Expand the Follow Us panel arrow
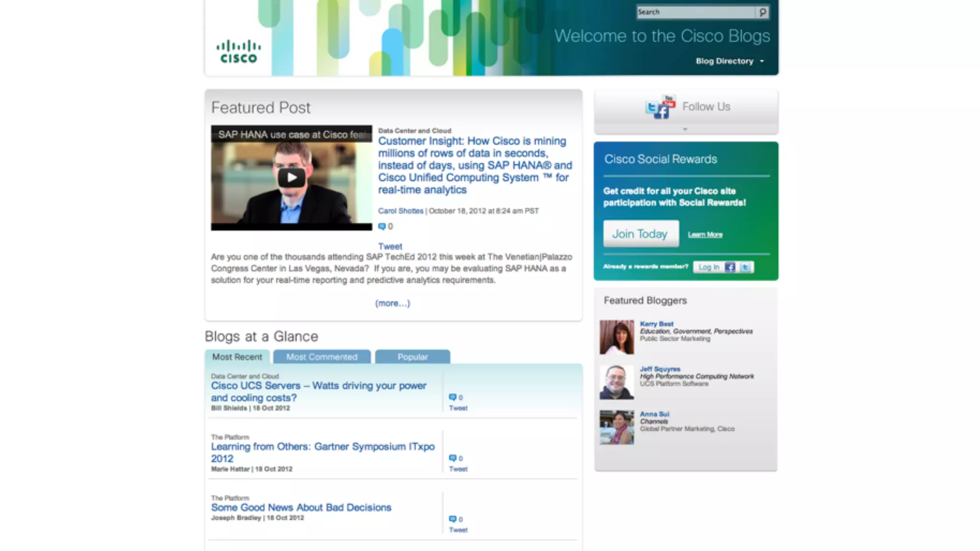The image size is (980, 551). 685,130
